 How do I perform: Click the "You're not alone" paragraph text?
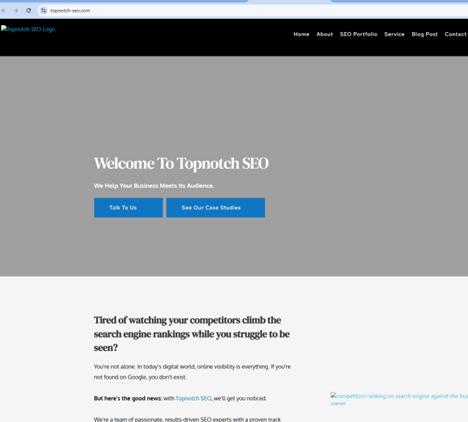(x=192, y=372)
